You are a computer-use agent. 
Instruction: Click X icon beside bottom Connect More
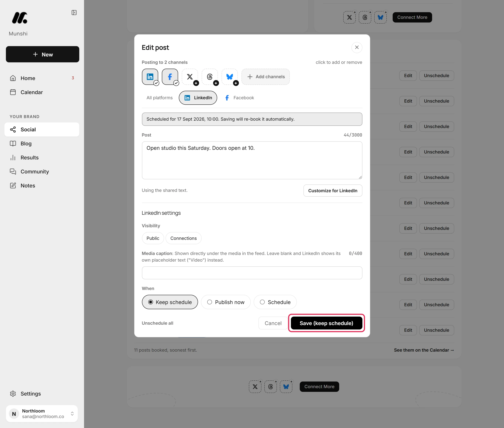click(x=255, y=386)
